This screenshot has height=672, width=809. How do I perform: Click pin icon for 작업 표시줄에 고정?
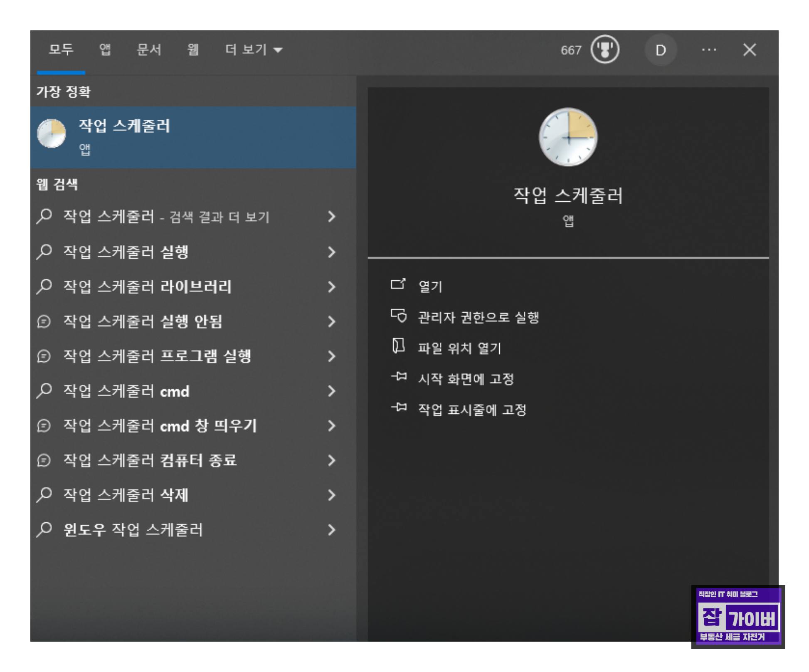click(399, 408)
